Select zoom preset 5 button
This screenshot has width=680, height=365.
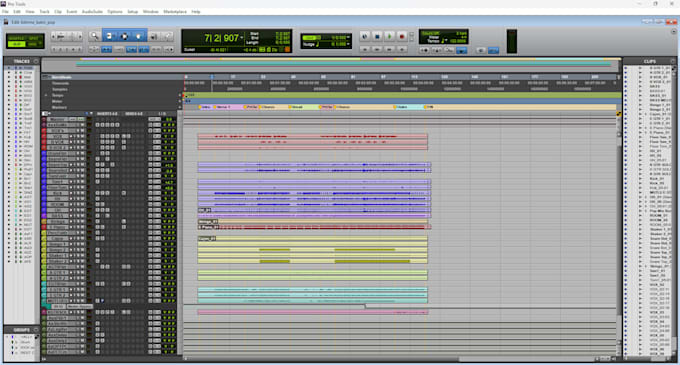[79, 49]
